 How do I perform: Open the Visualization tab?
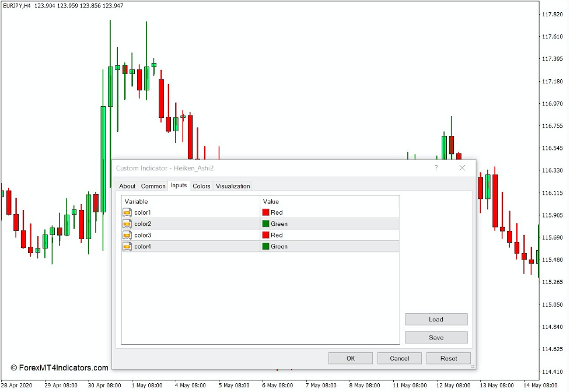232,186
